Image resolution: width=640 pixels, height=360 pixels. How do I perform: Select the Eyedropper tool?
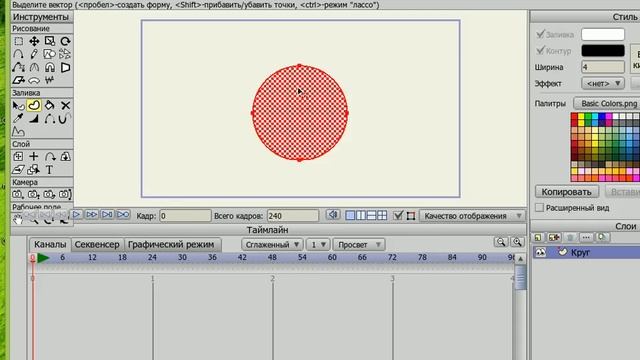(x=18, y=118)
